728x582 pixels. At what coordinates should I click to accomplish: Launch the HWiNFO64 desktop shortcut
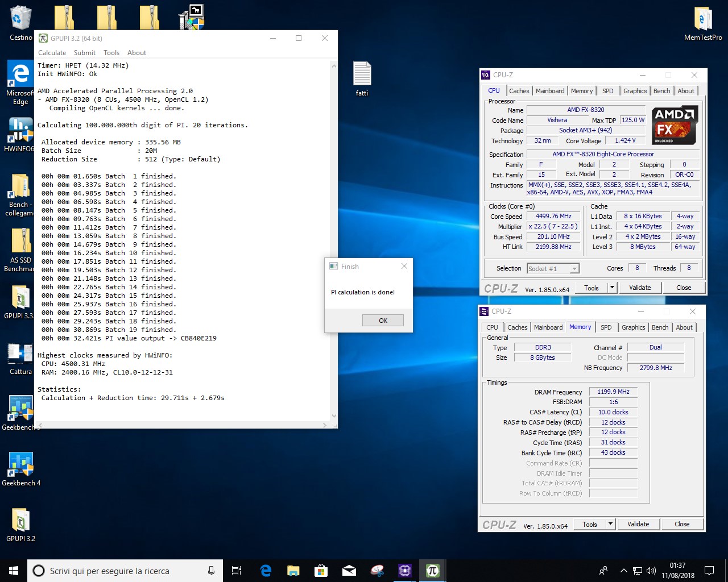pos(20,135)
